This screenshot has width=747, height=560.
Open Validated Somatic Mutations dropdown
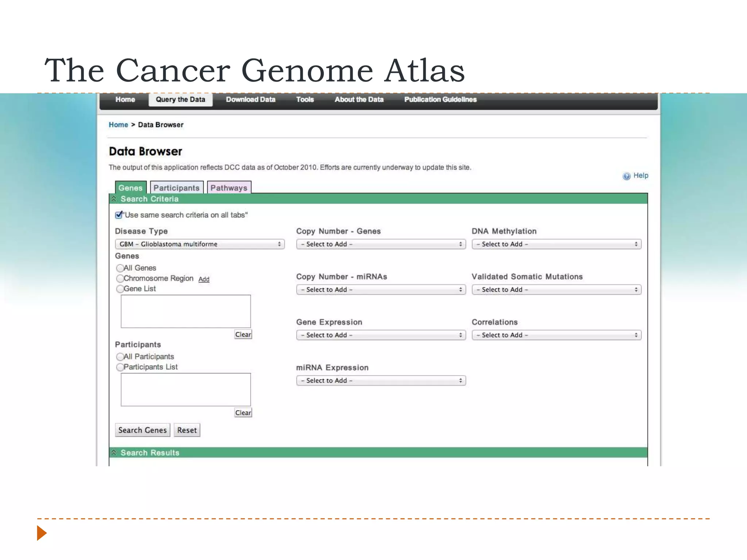pyautogui.click(x=557, y=289)
